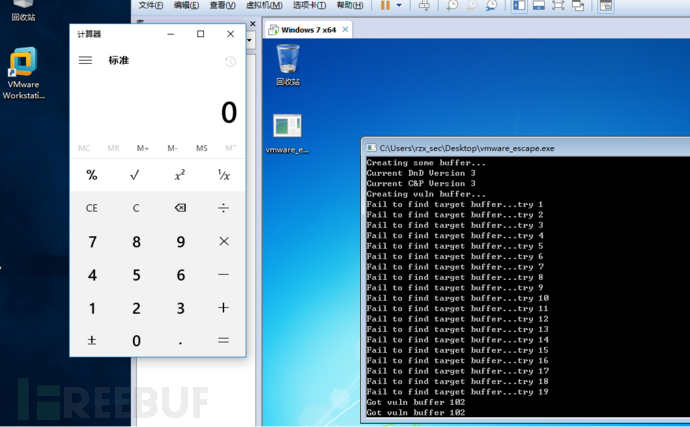Click digit 9 on calculator
The image size is (690, 427).
pos(180,241)
